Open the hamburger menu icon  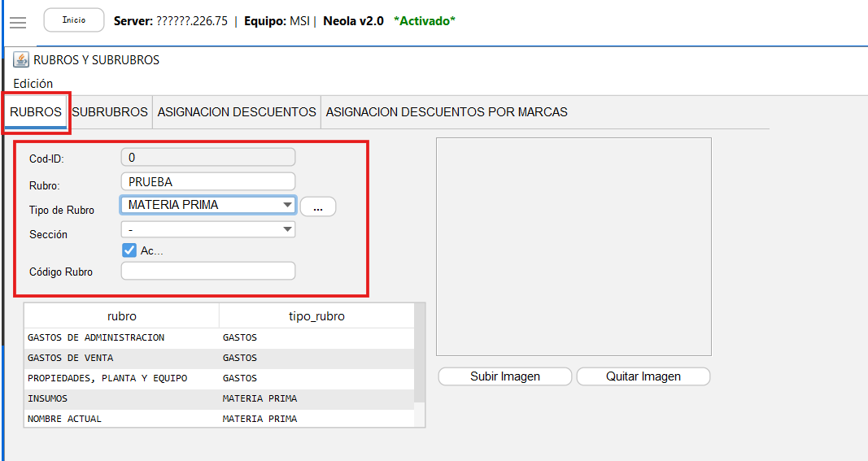tap(18, 22)
